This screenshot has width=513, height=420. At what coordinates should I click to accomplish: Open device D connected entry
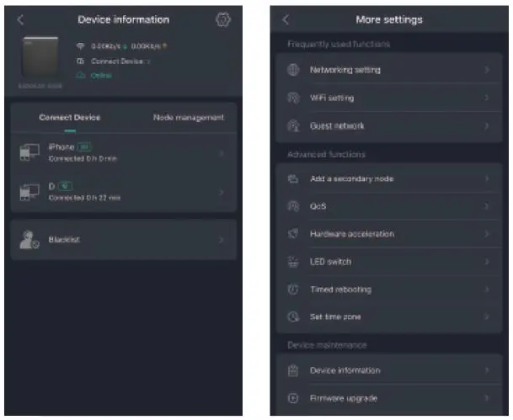click(123, 192)
